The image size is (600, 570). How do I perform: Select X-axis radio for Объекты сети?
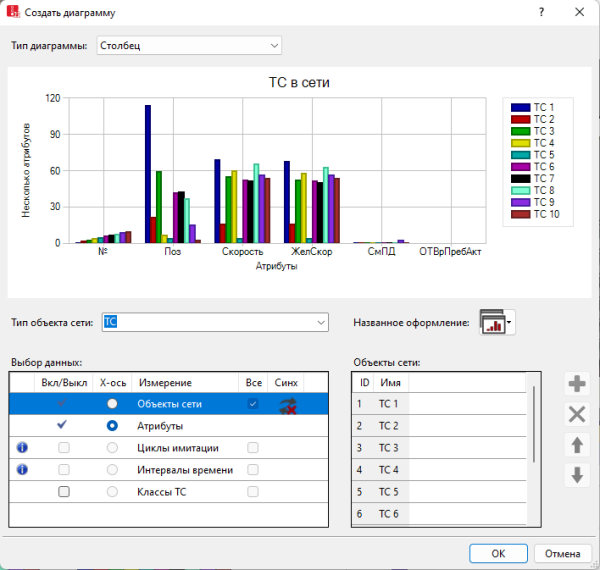pyautogui.click(x=112, y=403)
